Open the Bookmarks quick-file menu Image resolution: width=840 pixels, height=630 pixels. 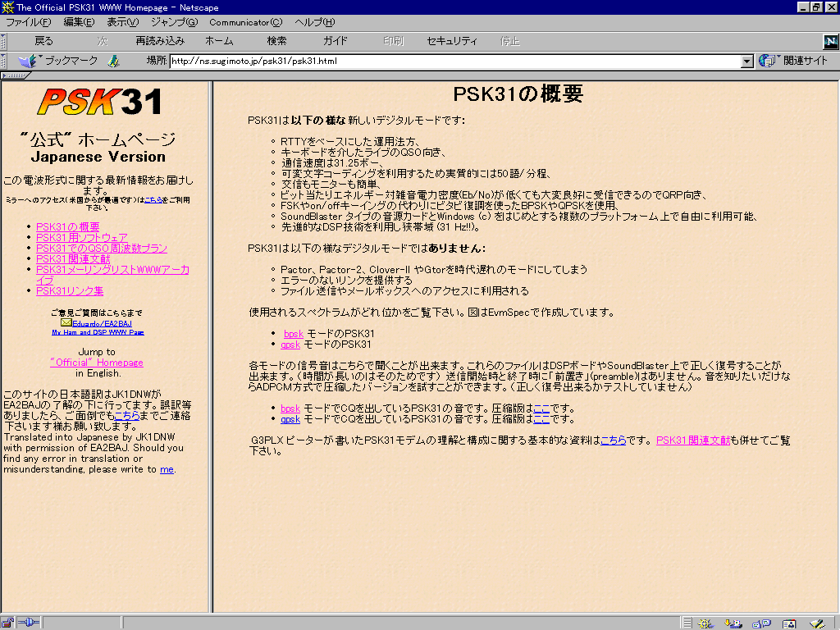(x=57, y=61)
